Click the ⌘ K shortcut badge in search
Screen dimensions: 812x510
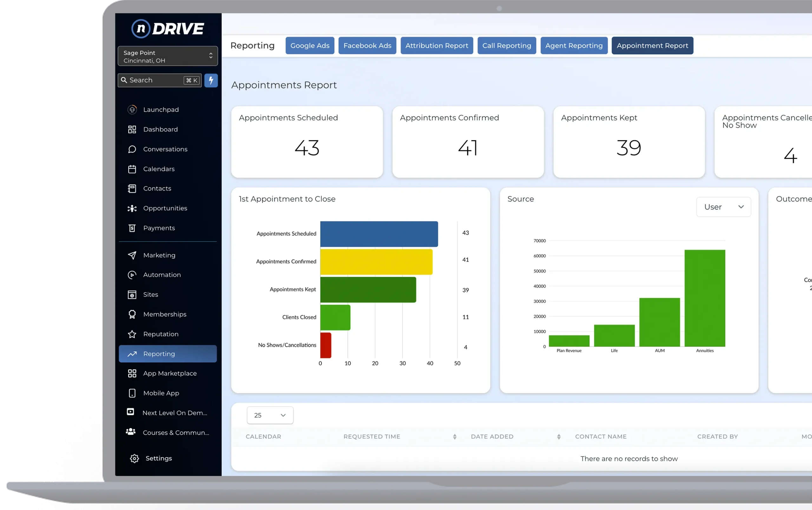(192, 80)
